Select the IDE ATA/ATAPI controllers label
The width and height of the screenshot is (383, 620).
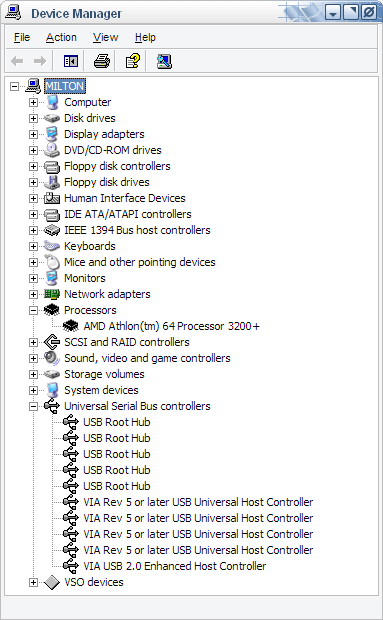[x=128, y=214]
